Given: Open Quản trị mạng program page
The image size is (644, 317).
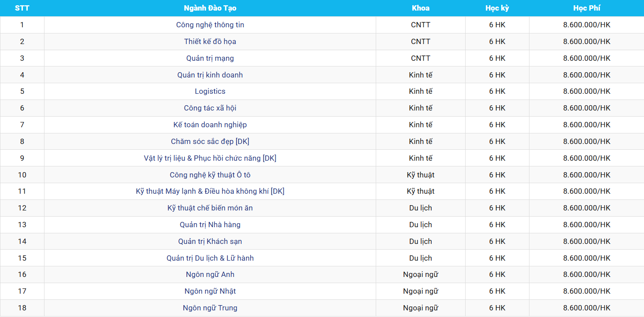Looking at the screenshot, I should [210, 58].
